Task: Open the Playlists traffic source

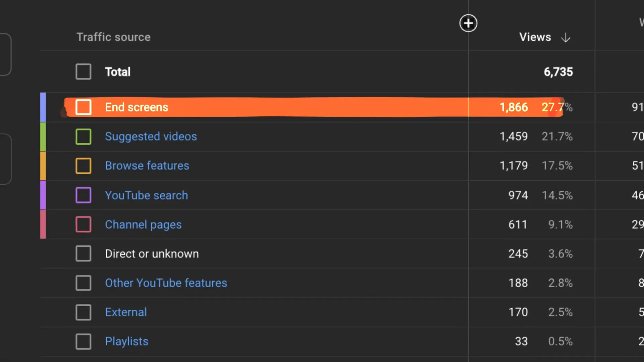Action: tap(126, 341)
